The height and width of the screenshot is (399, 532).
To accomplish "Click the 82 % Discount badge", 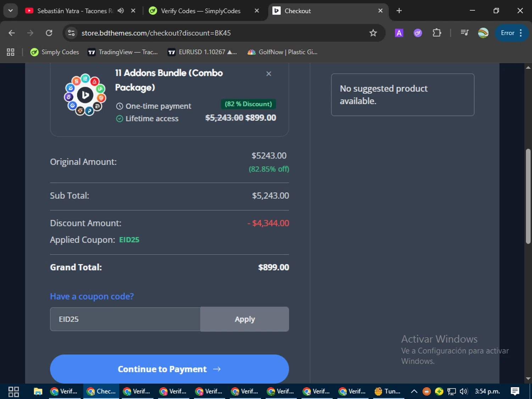I will click(x=248, y=104).
